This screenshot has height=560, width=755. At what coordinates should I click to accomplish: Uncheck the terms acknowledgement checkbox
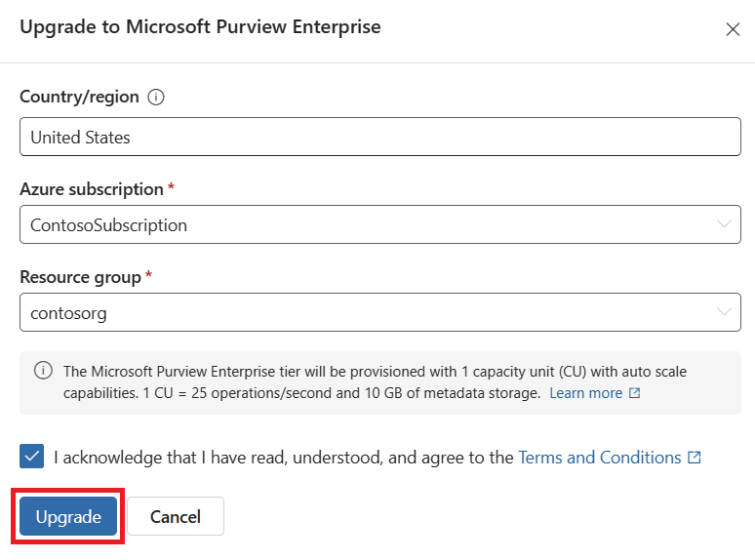(32, 456)
